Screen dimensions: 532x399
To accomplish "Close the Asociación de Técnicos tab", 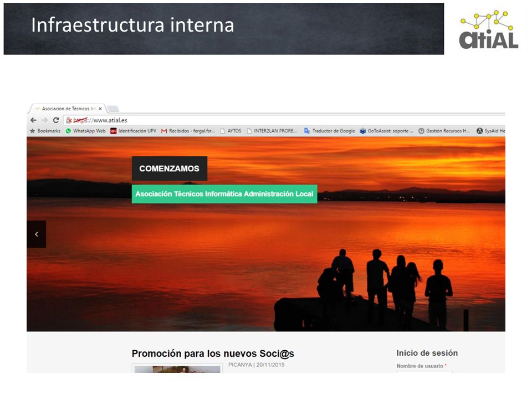I will (100, 109).
